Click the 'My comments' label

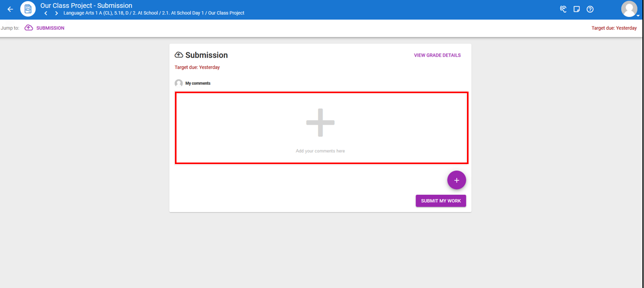pos(198,83)
